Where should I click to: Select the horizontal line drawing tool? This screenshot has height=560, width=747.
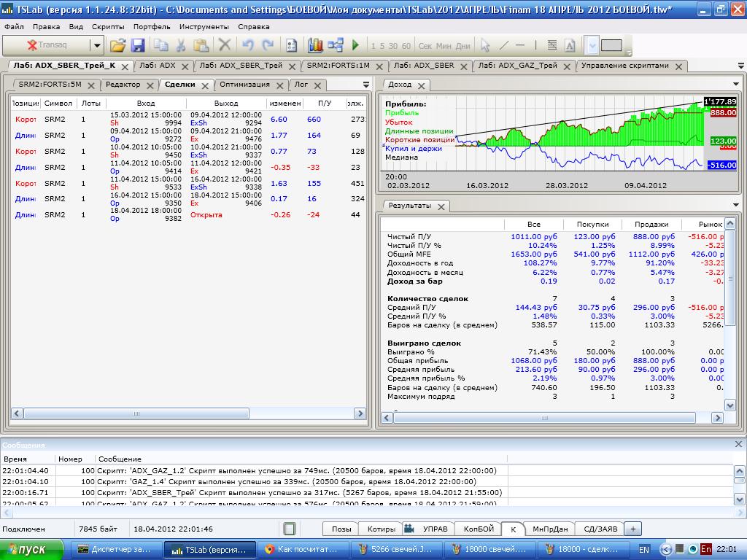point(520,46)
